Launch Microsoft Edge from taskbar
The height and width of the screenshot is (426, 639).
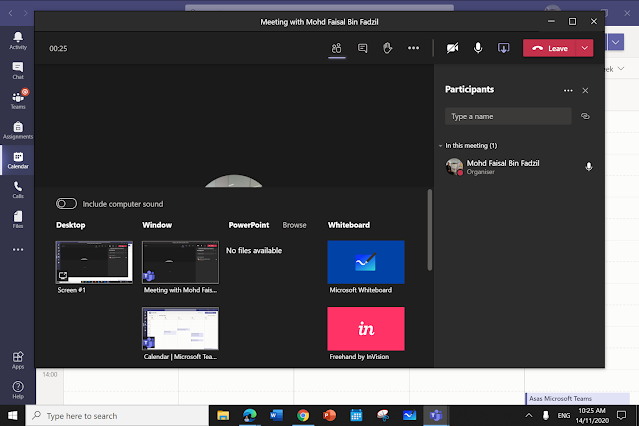point(249,415)
